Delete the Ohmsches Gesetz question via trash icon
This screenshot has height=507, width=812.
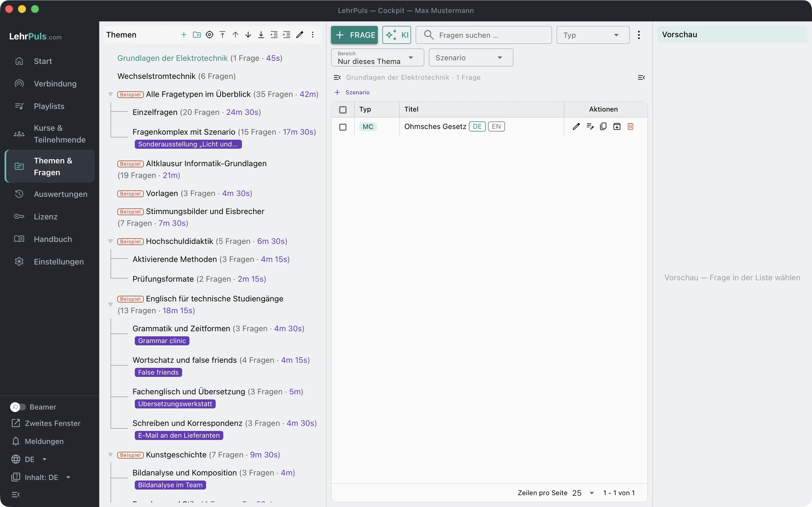coord(630,126)
